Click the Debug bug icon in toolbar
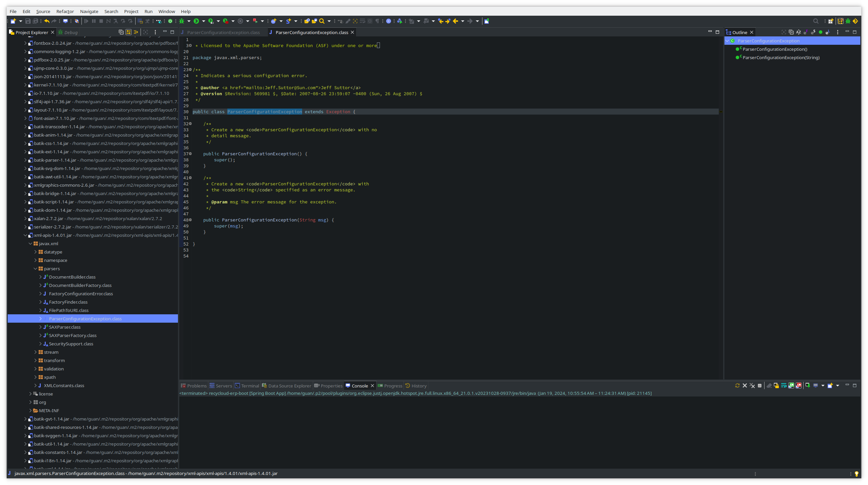Viewport: 868px width, 485px height. click(x=182, y=21)
